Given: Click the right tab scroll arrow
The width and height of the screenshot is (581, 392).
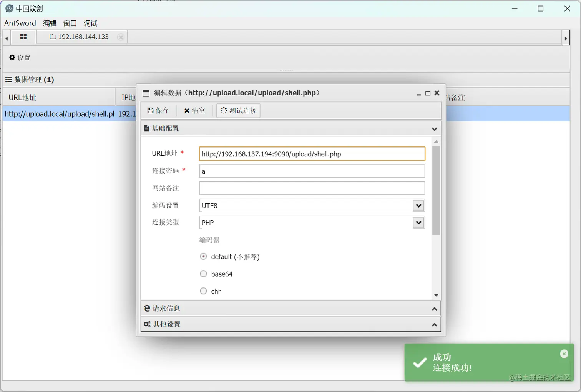Looking at the screenshot, I should 566,38.
